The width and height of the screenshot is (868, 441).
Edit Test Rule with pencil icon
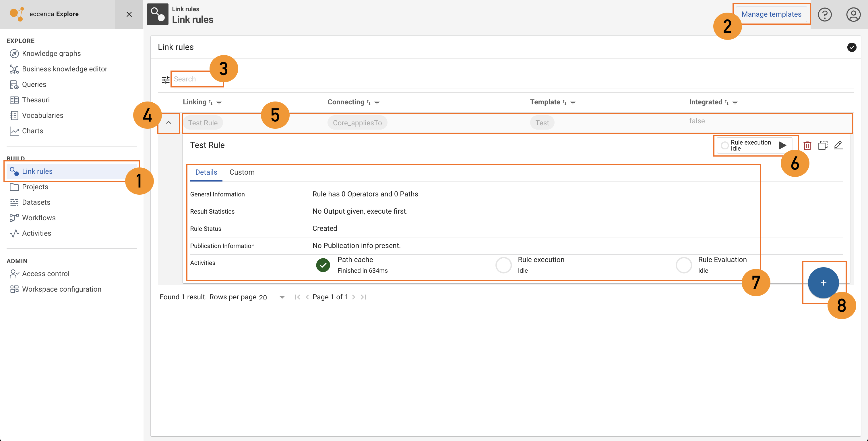(838, 145)
